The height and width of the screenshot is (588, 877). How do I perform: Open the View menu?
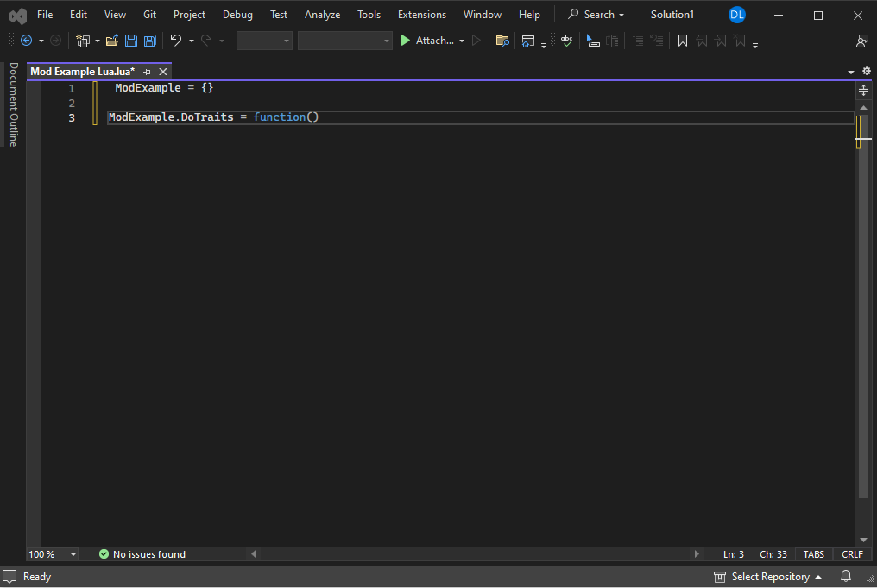[115, 15]
